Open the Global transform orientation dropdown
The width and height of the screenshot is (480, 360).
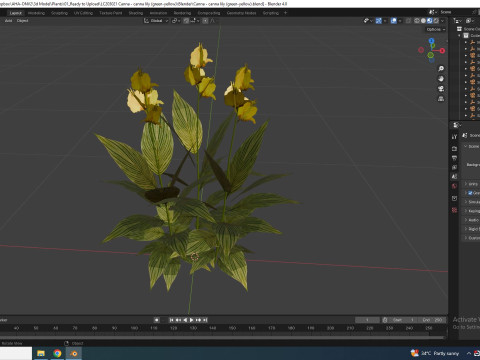coord(156,21)
